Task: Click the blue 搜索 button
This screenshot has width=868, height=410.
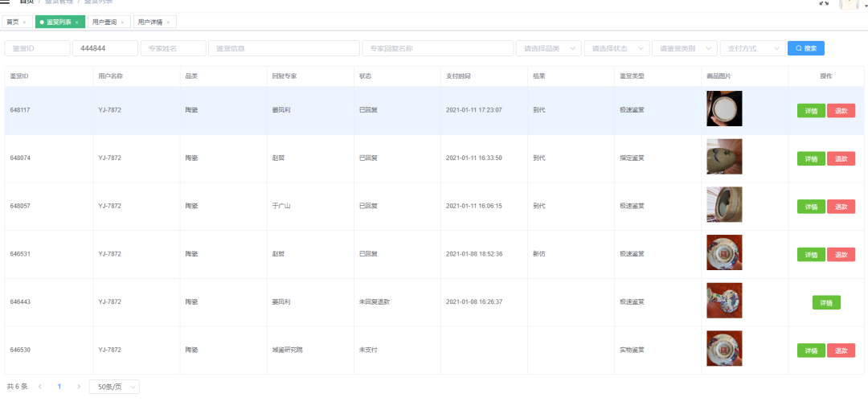Action: pyautogui.click(x=806, y=48)
